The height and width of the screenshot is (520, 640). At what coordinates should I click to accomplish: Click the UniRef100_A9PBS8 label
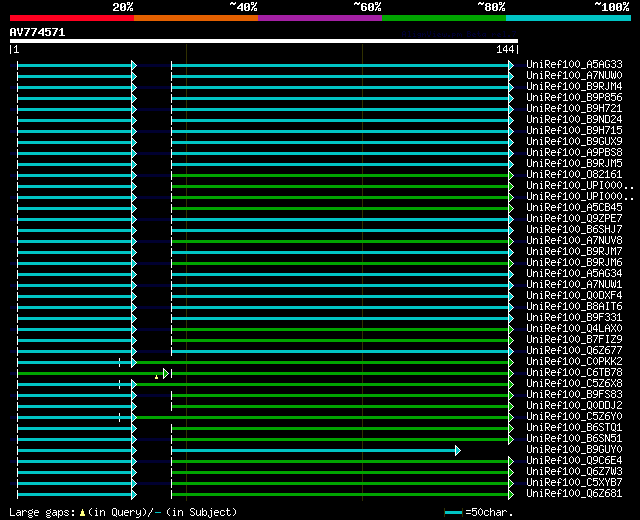[574, 153]
